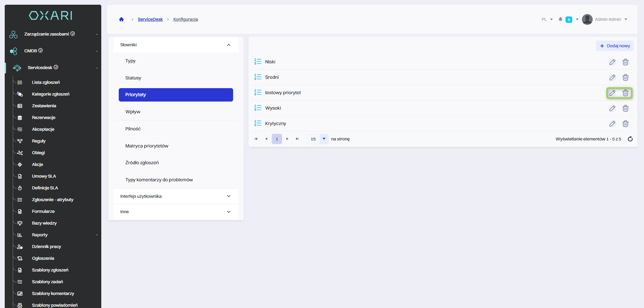The height and width of the screenshot is (308, 644).
Task: Delete the Niski priority with trash icon
Action: (x=625, y=62)
